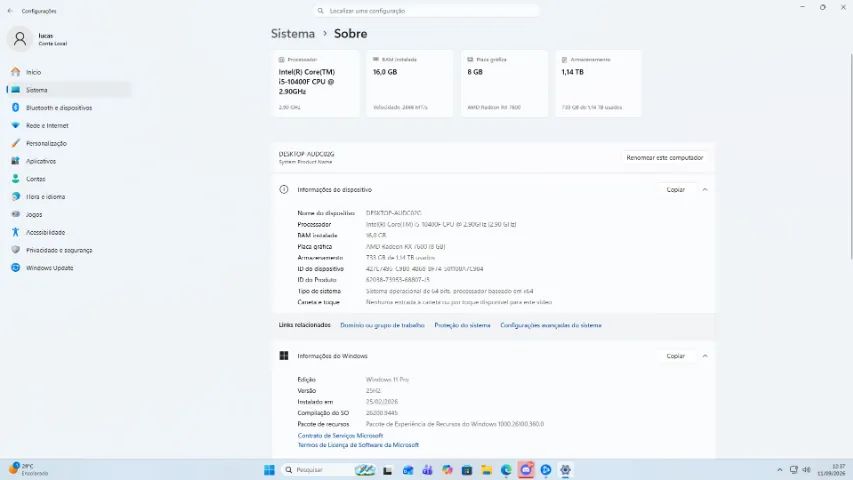Image resolution: width=853 pixels, height=480 pixels.
Task: Open Bluetooth e dispositivos settings
Action: coord(68,108)
